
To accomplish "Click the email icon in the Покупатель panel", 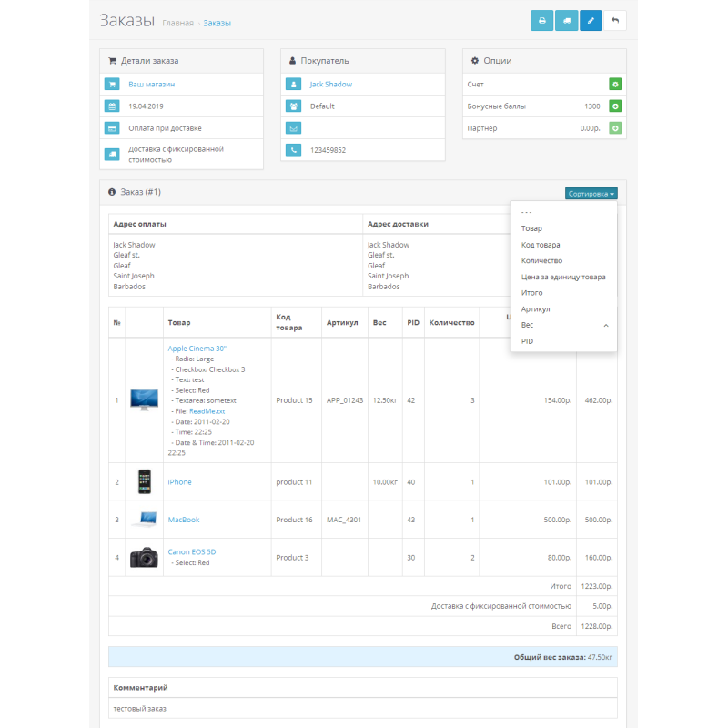I will click(293, 127).
